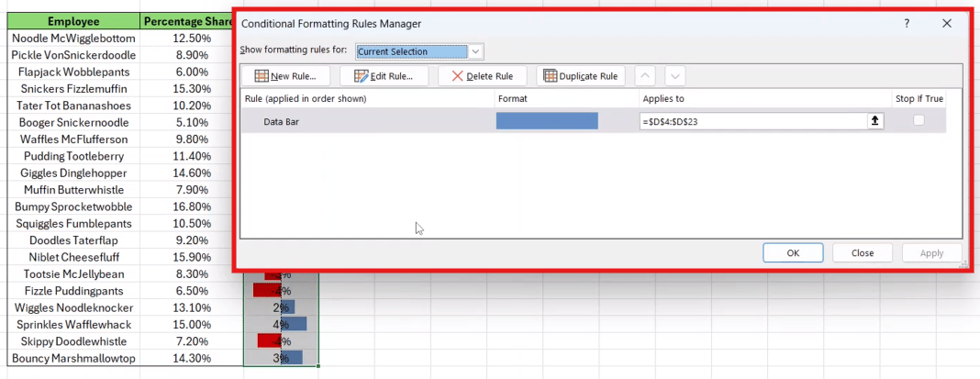Open the Edit Rule dialog

click(x=384, y=76)
